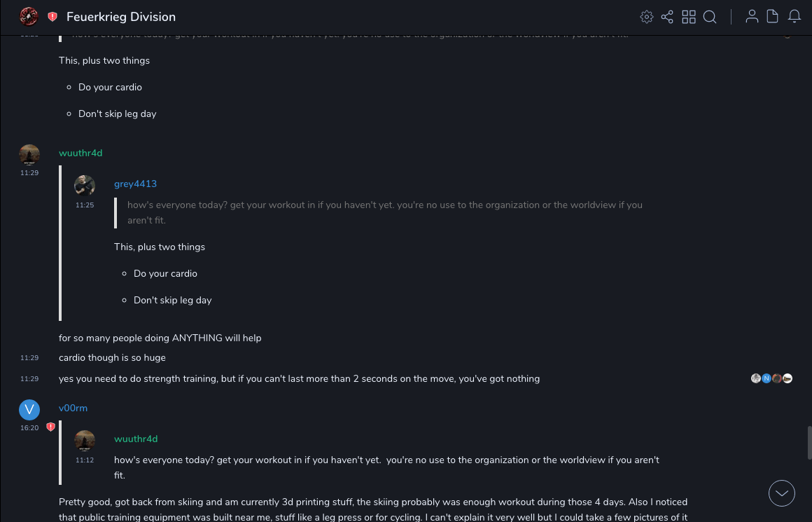Open the Feuerkrieg Division room title
Image resolution: width=812 pixels, height=522 pixels.
pyautogui.click(x=121, y=17)
